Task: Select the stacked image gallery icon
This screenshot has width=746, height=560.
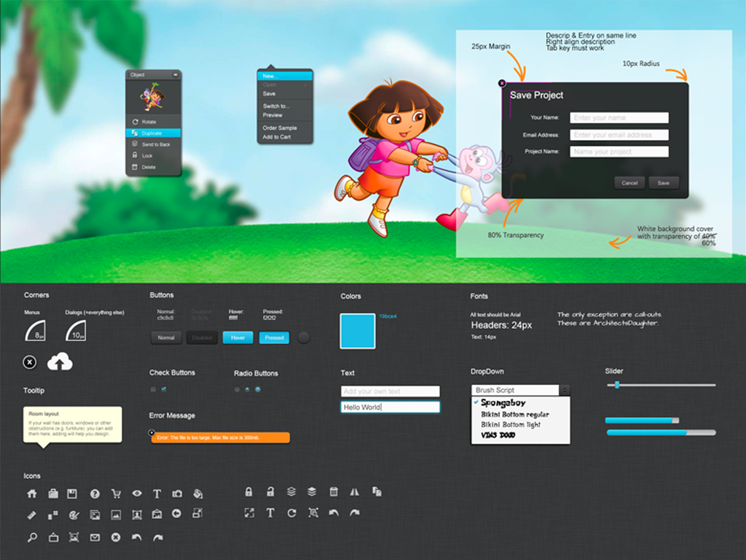Action: pyautogui.click(x=94, y=515)
